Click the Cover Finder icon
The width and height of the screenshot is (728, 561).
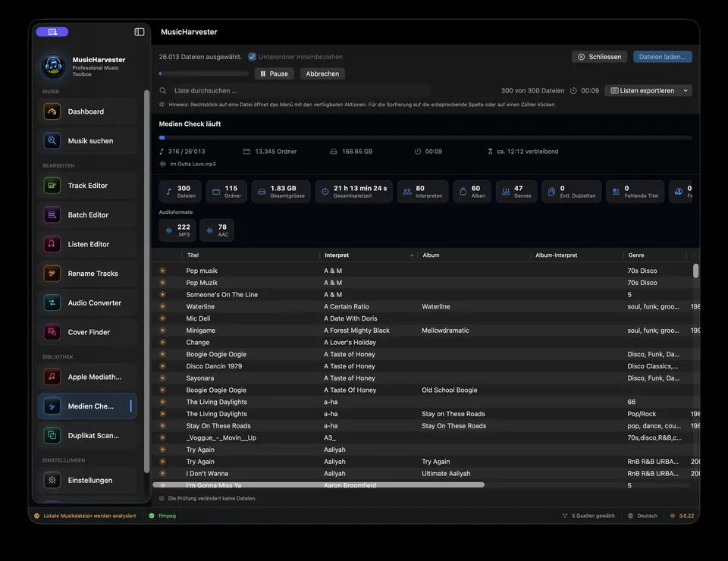(52, 332)
